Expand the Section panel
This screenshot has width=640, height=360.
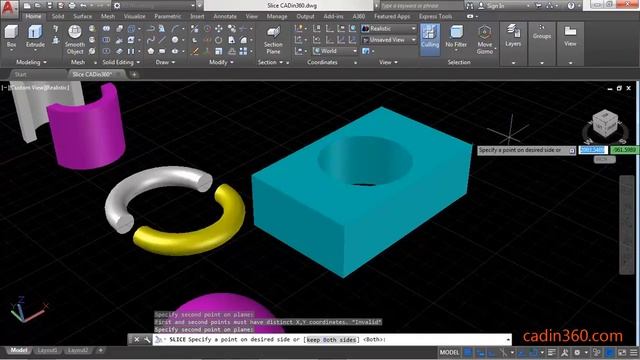click(x=270, y=62)
